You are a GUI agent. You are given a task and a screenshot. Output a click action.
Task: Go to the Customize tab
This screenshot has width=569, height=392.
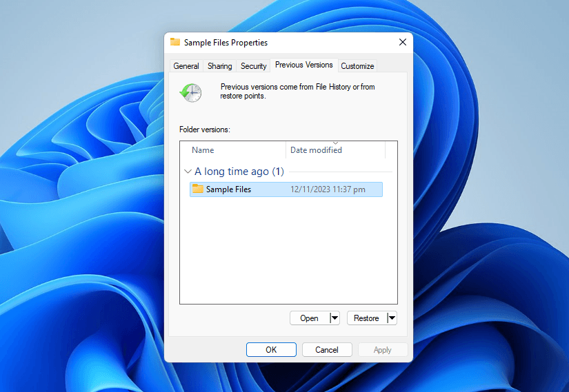pyautogui.click(x=357, y=66)
